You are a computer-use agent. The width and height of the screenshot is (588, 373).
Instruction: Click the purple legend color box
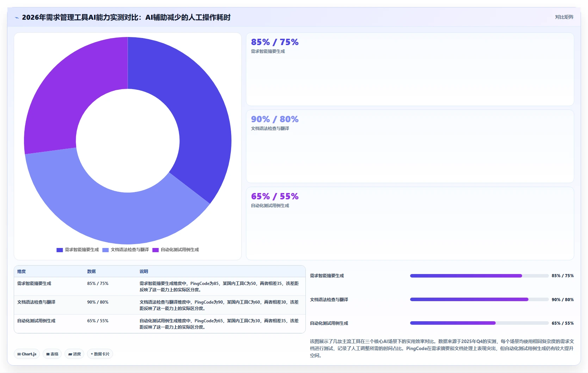156,250
